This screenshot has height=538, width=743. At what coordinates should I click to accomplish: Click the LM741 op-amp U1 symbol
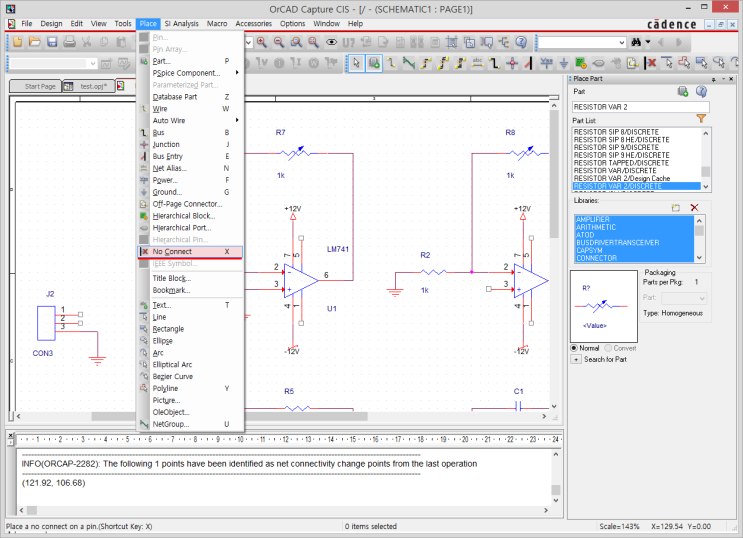click(x=300, y=281)
